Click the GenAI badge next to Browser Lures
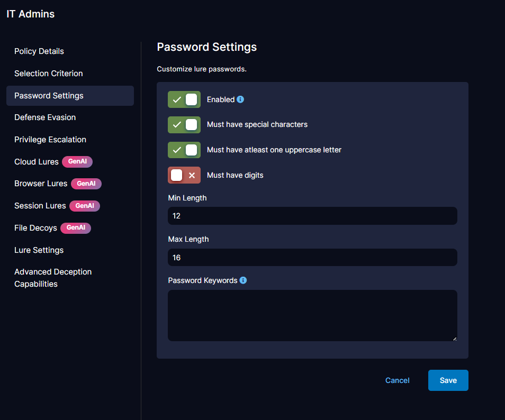This screenshot has height=420, width=505. tap(86, 184)
